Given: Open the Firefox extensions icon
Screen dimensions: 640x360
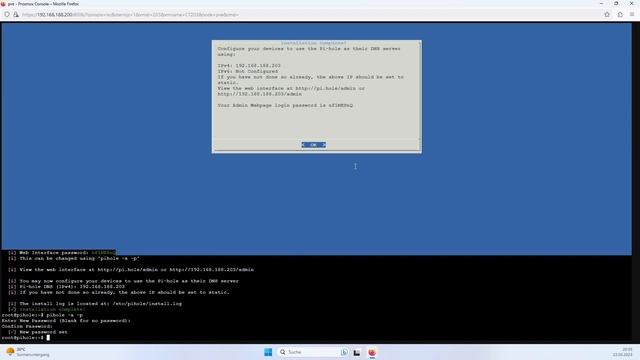Looking at the screenshot, I should tap(620, 15).
